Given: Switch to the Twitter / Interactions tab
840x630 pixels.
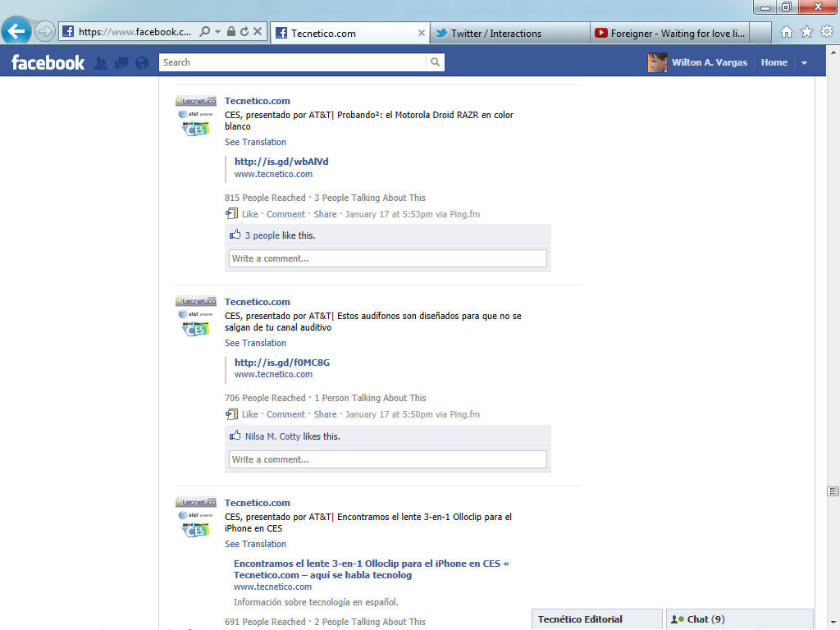Looking at the screenshot, I should tap(509, 33).
